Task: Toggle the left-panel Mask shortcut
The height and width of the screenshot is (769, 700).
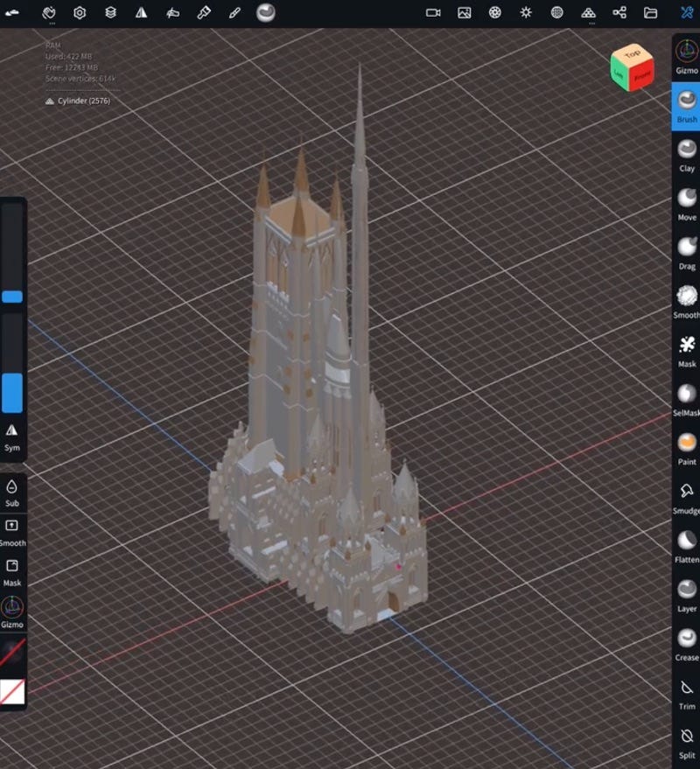Action: (x=11, y=573)
